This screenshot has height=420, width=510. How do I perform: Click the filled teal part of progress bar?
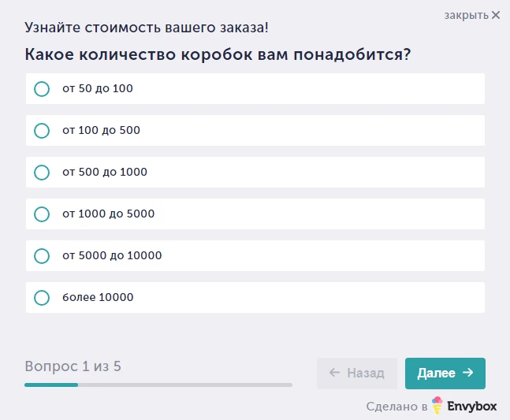pyautogui.click(x=51, y=385)
